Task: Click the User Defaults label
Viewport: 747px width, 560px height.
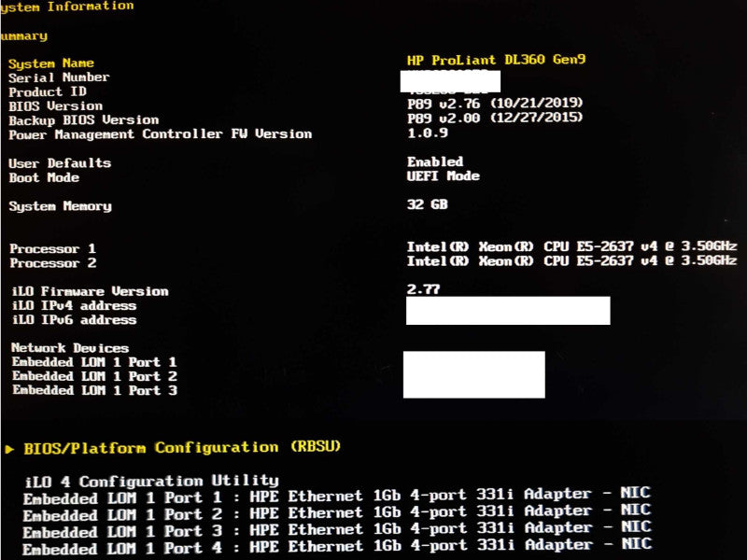Action: [60, 163]
